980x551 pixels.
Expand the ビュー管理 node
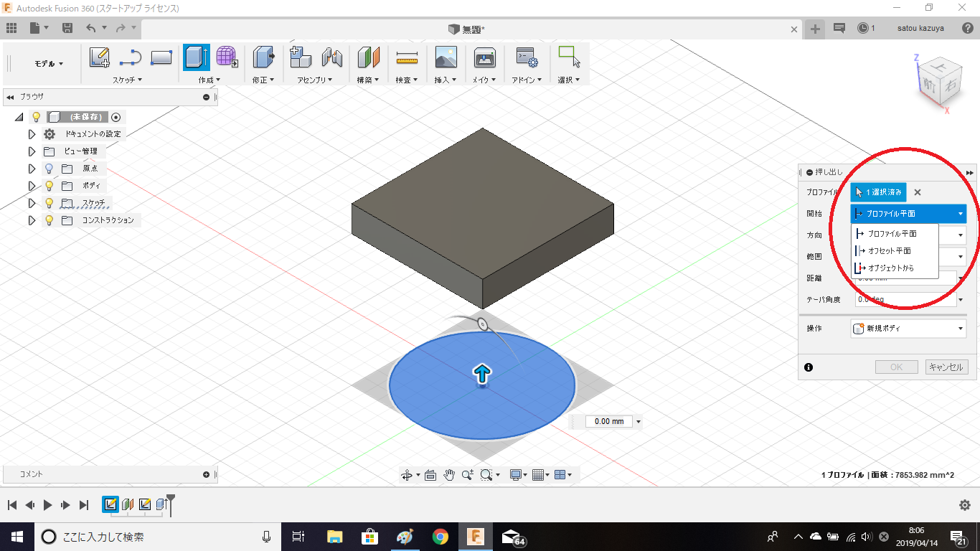[x=32, y=151]
